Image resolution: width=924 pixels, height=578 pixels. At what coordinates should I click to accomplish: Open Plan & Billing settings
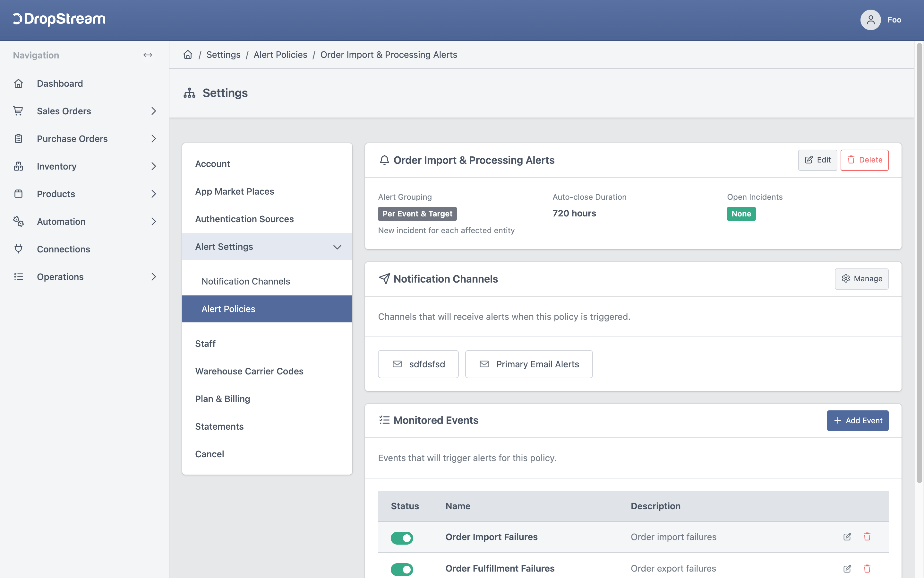[x=267, y=399]
